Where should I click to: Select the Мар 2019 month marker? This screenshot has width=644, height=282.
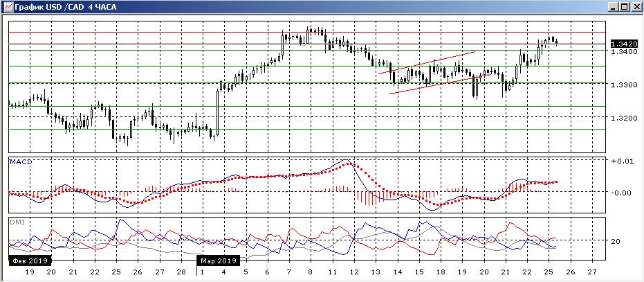coord(218,261)
